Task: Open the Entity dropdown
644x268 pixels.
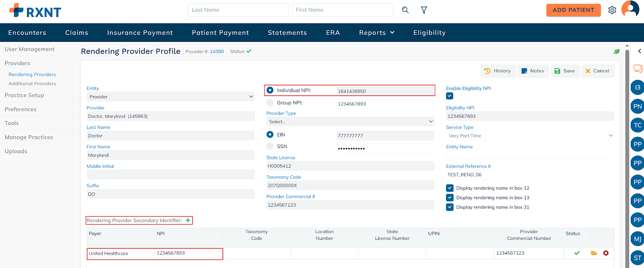Action: click(170, 97)
